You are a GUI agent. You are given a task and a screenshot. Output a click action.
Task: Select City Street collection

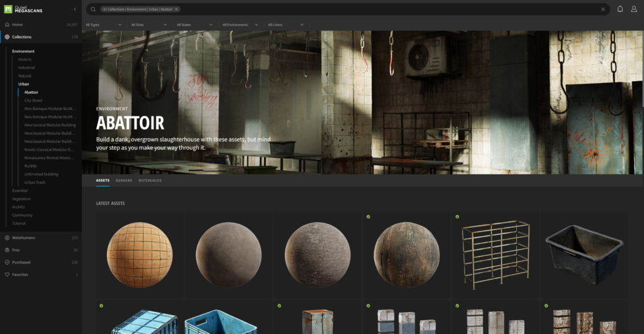pos(33,101)
